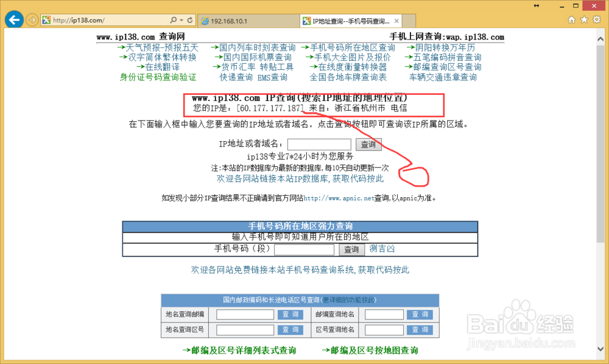Click 查询 button for 区号查询地名
The height and width of the screenshot is (364, 609).
pyautogui.click(x=420, y=330)
